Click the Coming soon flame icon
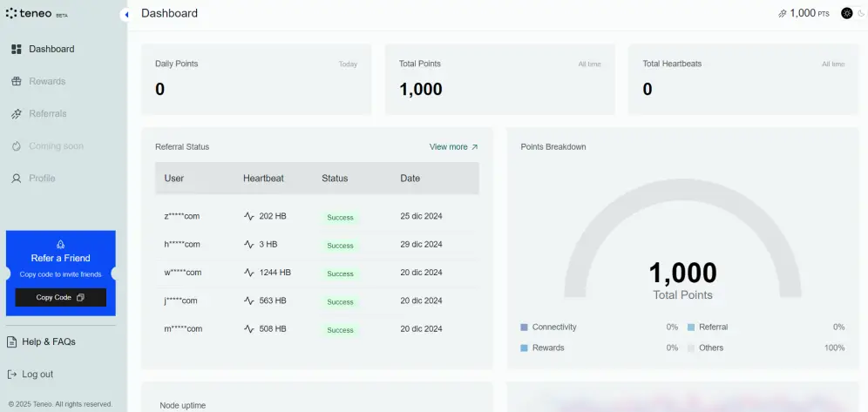Viewport: 868px width, 412px height. pyautogui.click(x=17, y=146)
